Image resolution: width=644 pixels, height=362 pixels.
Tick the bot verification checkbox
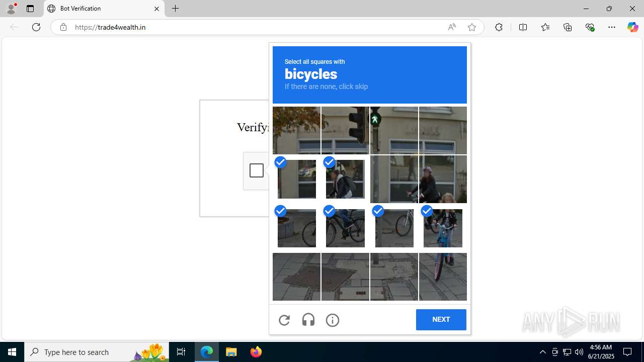tap(257, 170)
